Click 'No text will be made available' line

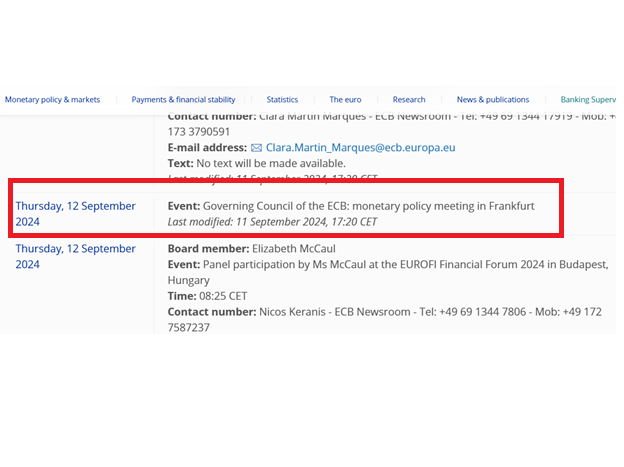256,163
